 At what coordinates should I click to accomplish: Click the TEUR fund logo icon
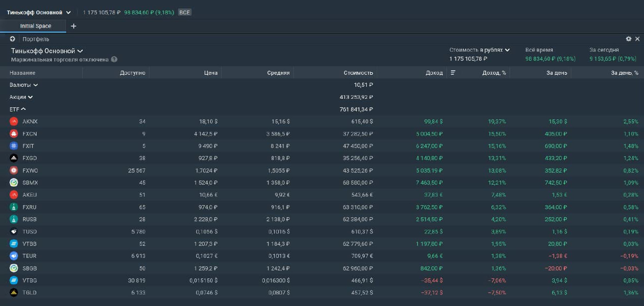click(x=14, y=256)
